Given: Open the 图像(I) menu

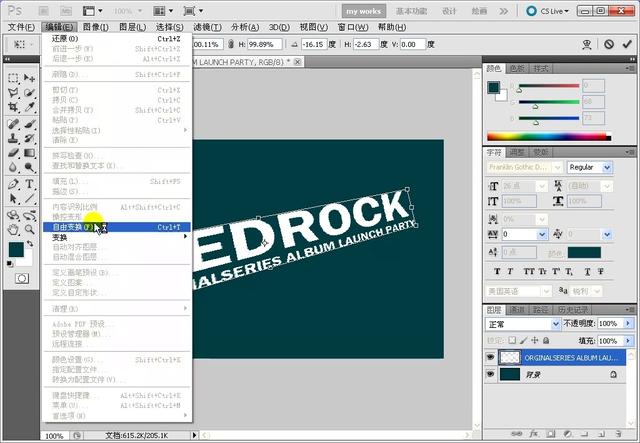Looking at the screenshot, I should tap(96, 27).
